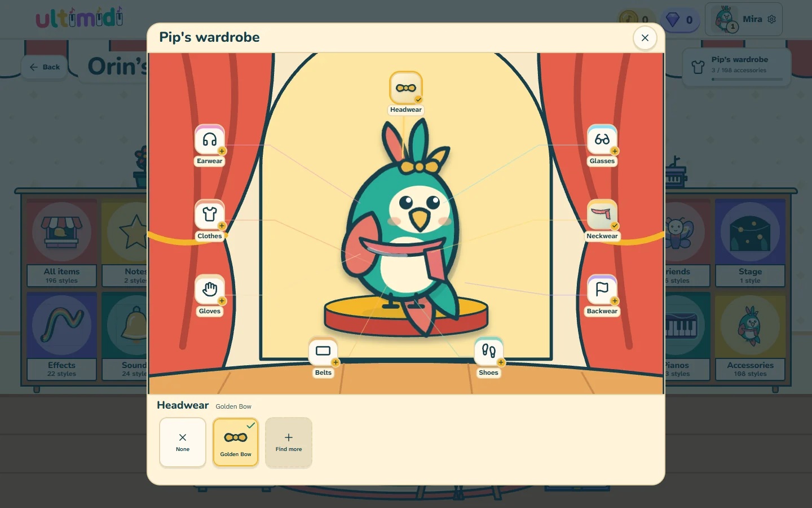
Task: Select the Headwear slot on the stage
Action: (406, 88)
